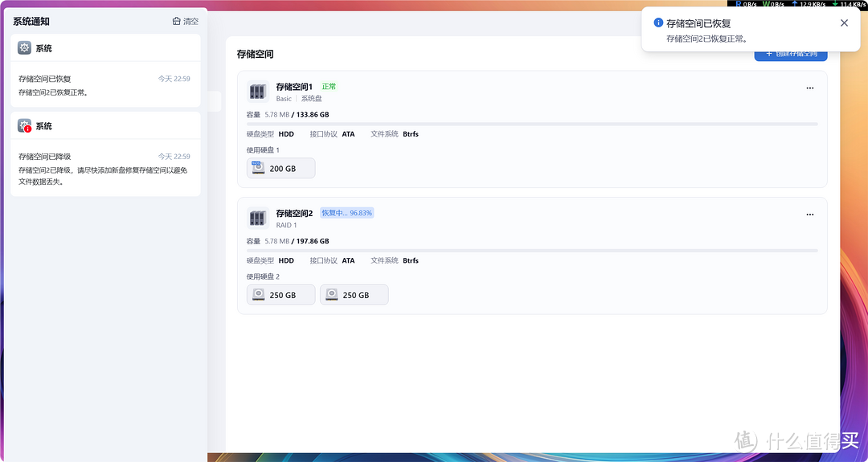
Task: Click the blue info icon in the toast
Action: 659,23
